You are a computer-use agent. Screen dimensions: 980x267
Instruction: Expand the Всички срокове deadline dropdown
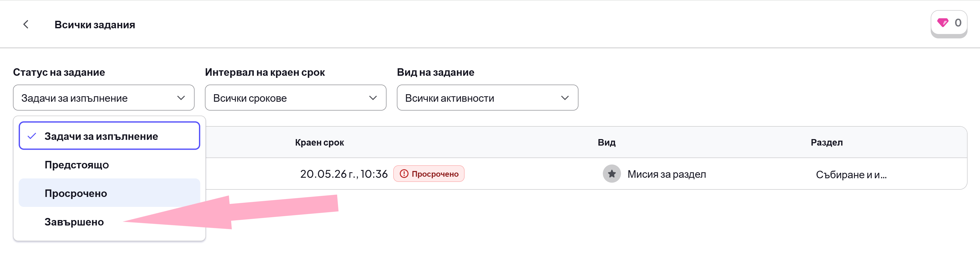click(x=296, y=98)
